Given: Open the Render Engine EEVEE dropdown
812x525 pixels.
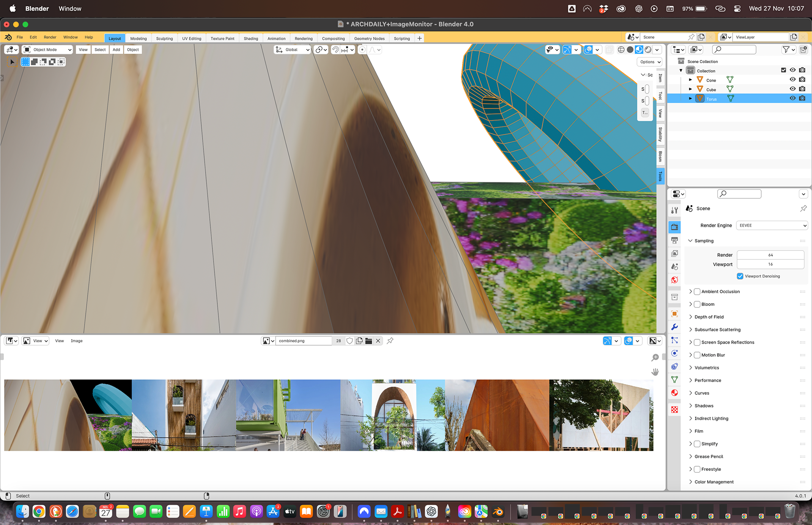Looking at the screenshot, I should 772,225.
